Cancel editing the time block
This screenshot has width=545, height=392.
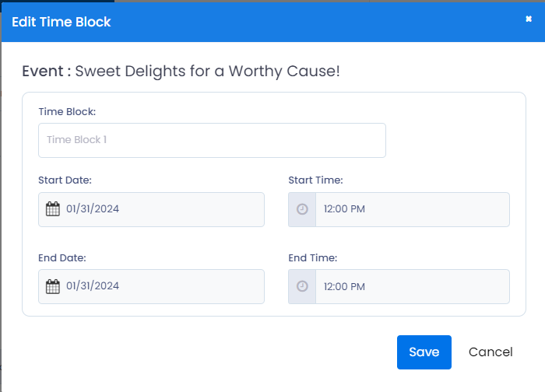(490, 352)
